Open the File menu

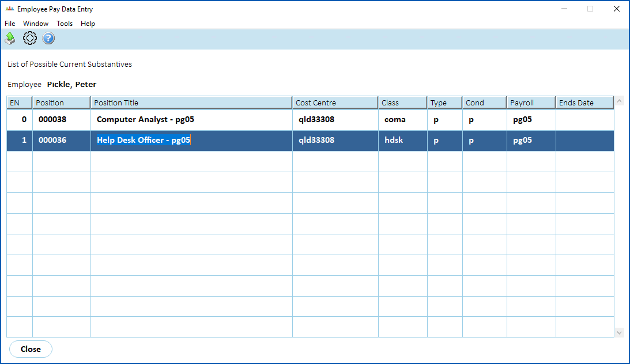click(x=10, y=23)
